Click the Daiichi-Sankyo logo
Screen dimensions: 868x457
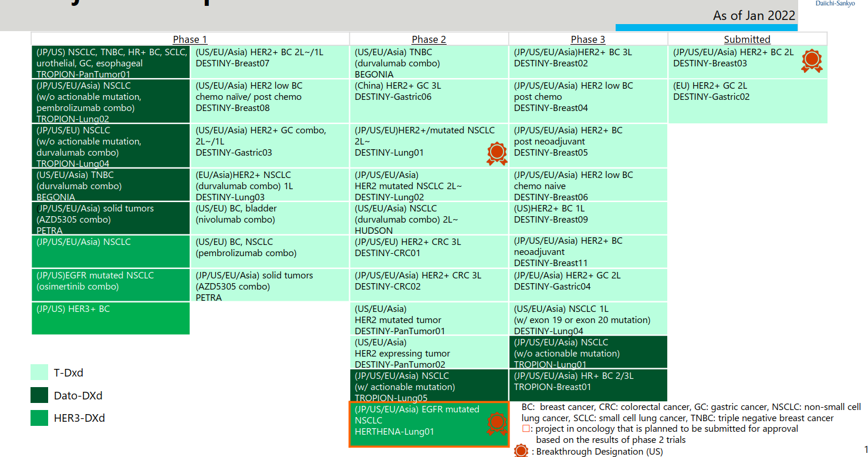pyautogui.click(x=835, y=4)
